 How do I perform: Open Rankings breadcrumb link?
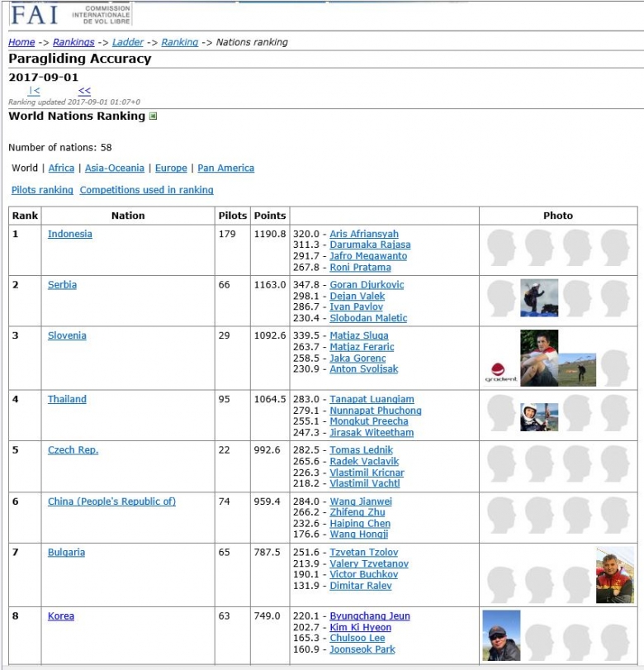[73, 42]
